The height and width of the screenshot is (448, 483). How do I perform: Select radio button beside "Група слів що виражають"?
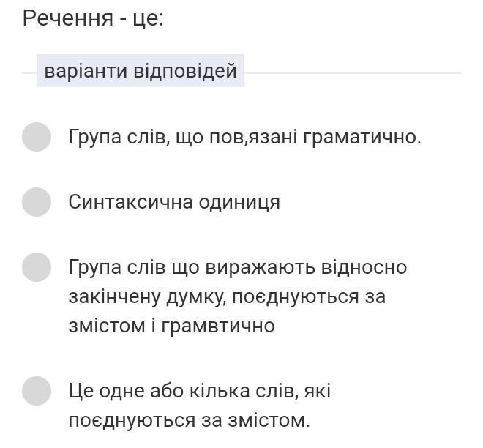click(37, 267)
